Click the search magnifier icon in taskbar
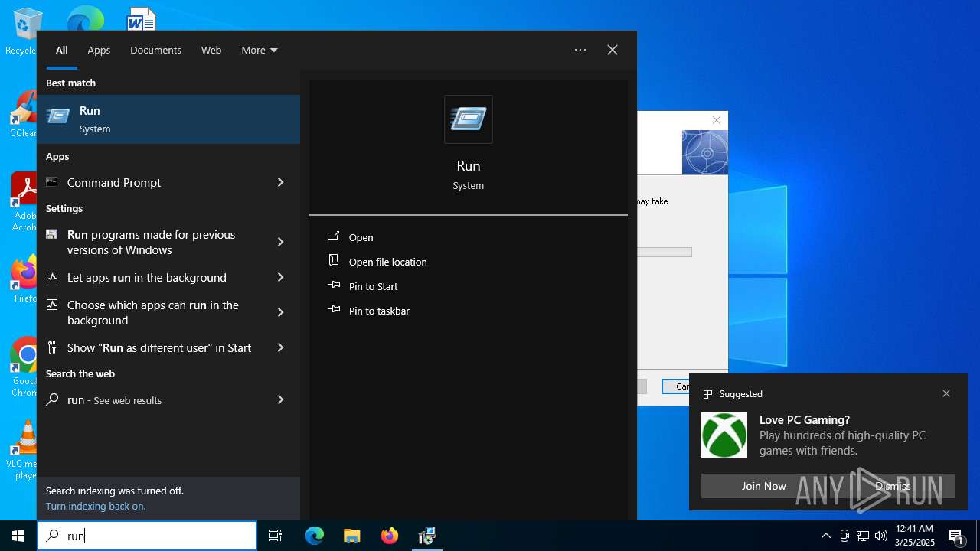The height and width of the screenshot is (551, 980). coord(52,536)
